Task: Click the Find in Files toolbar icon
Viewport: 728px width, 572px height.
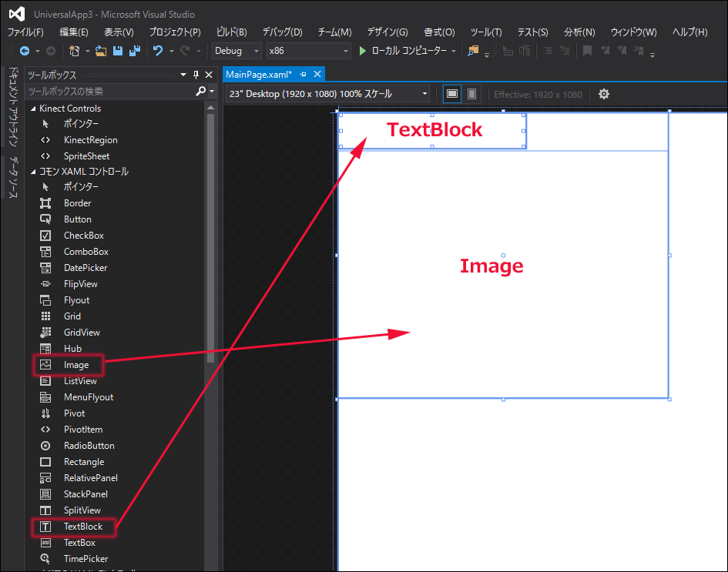Action: point(473,51)
